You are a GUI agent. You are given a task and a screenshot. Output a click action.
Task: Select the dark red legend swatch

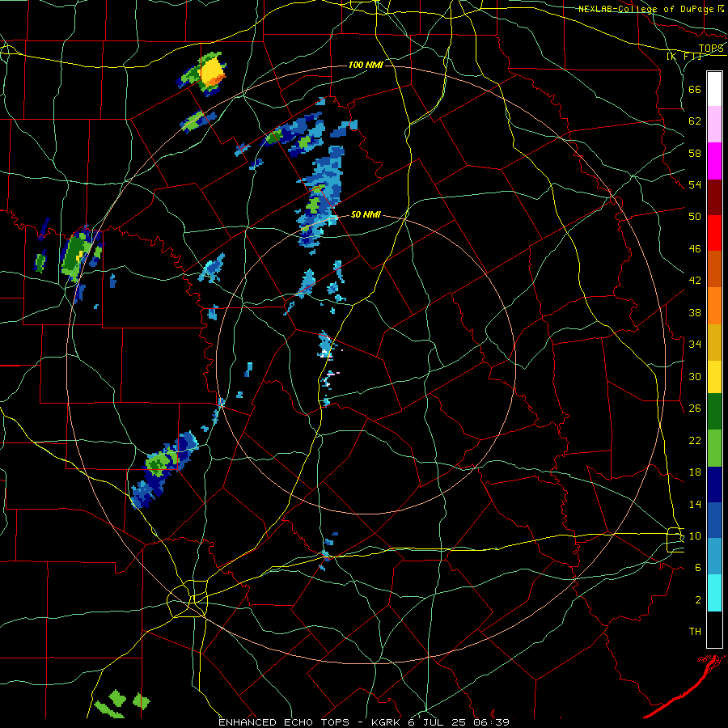click(x=714, y=197)
